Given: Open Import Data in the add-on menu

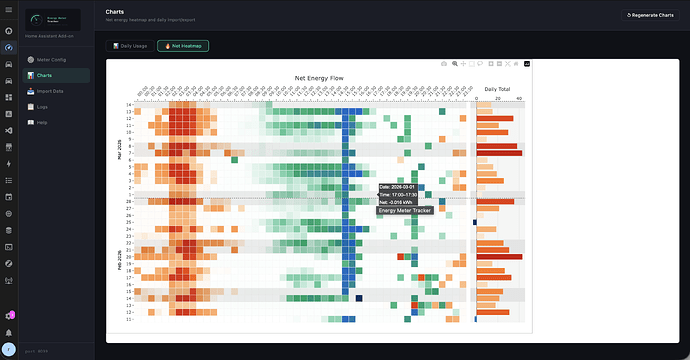Looking at the screenshot, I should (x=56, y=91).
